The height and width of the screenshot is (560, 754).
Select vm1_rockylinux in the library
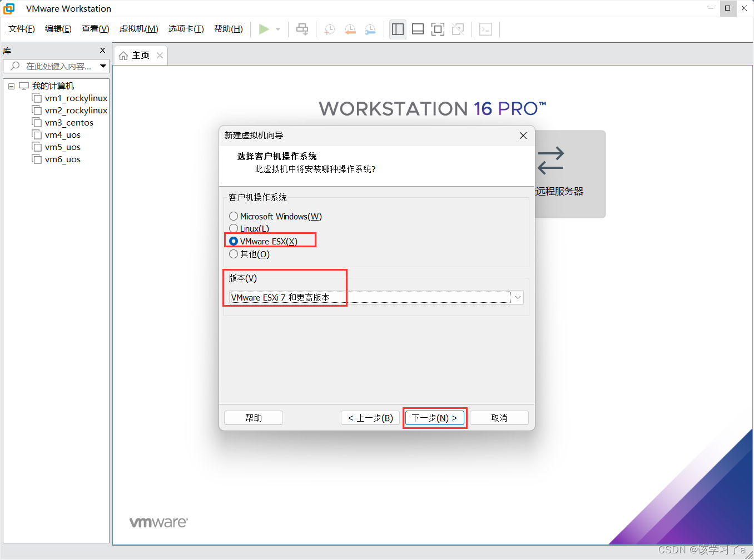pyautogui.click(x=76, y=98)
